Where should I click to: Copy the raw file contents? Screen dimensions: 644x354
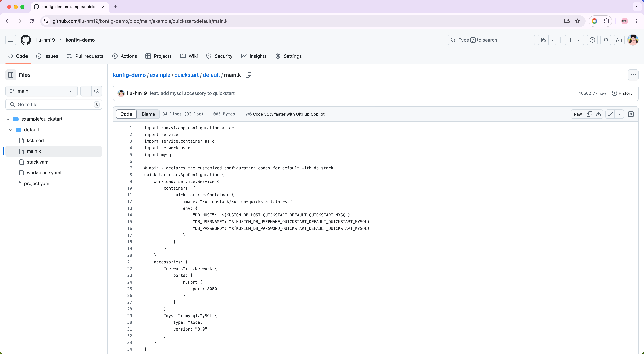589,114
